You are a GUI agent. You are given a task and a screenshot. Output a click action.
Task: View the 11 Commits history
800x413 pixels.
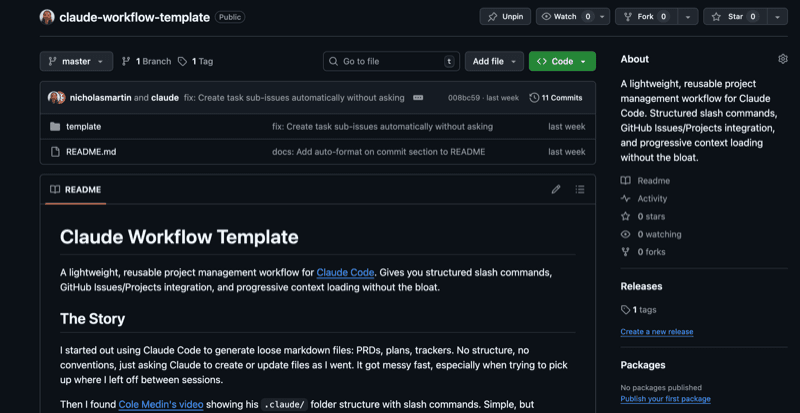point(555,98)
